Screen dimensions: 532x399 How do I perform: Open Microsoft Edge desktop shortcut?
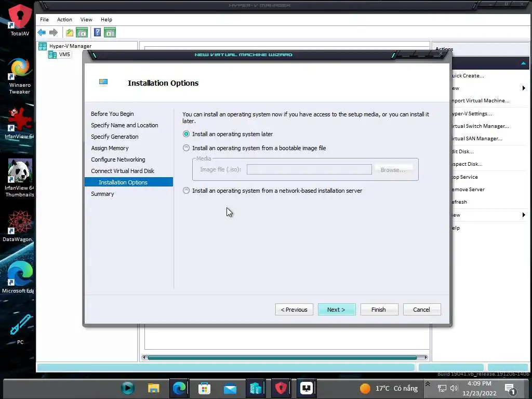[x=18, y=277]
